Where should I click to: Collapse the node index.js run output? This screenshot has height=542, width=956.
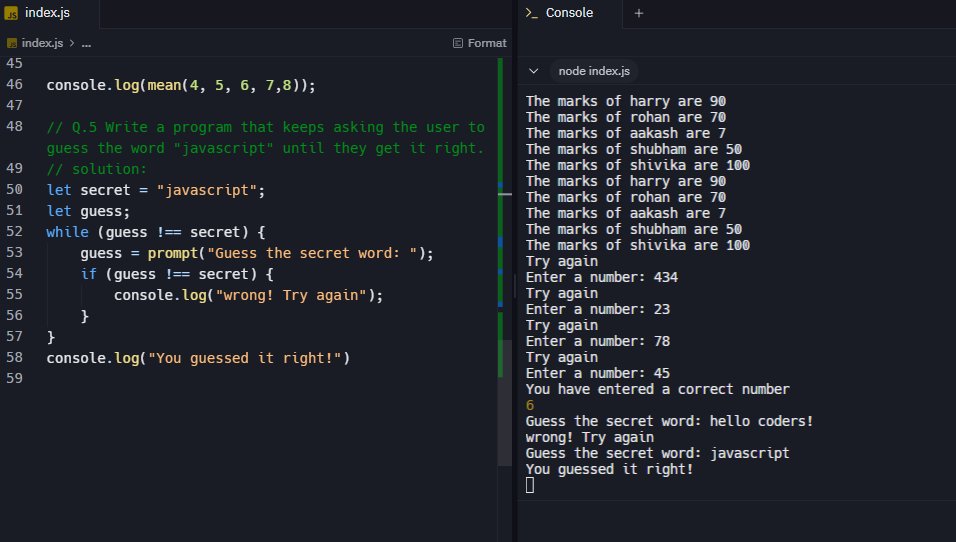tap(533, 71)
